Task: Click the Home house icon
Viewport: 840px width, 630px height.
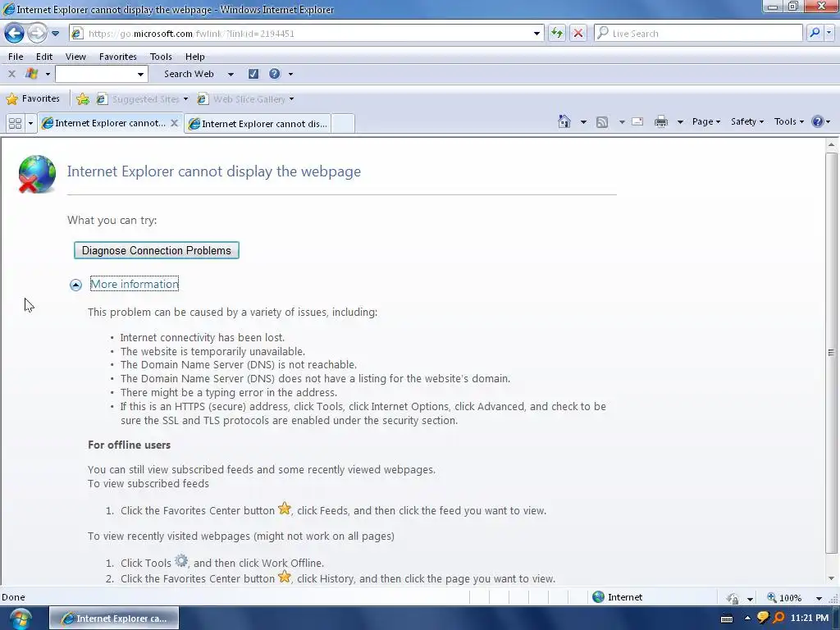Action: 564,121
